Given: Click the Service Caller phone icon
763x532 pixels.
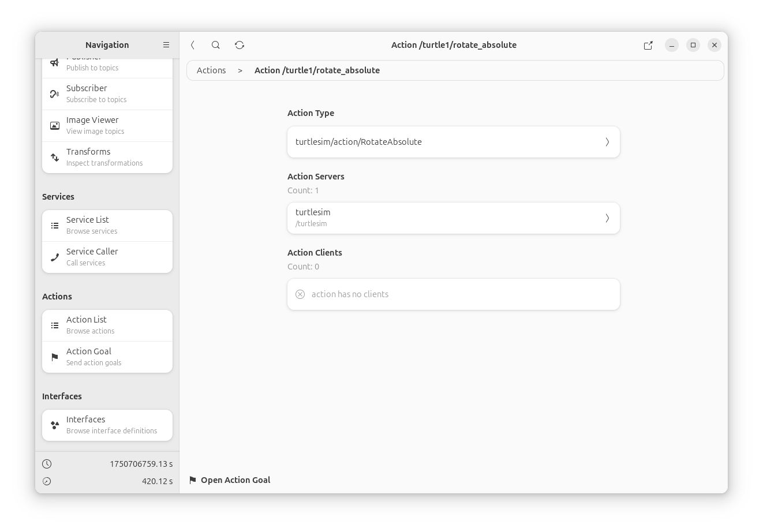Looking at the screenshot, I should [x=55, y=257].
